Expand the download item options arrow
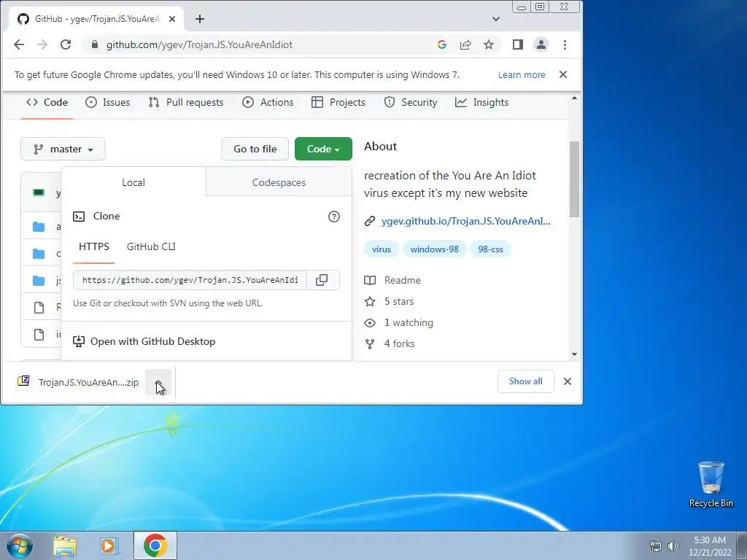The height and width of the screenshot is (560, 747). (x=158, y=382)
